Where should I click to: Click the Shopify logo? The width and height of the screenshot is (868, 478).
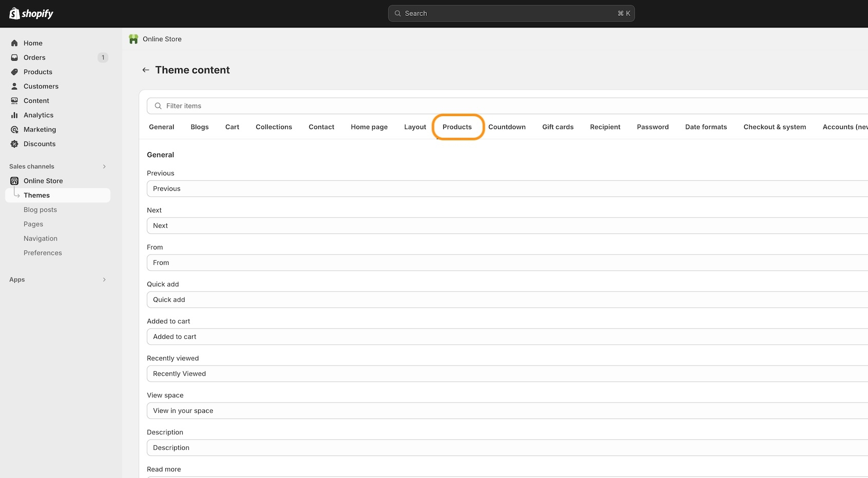[31, 13]
